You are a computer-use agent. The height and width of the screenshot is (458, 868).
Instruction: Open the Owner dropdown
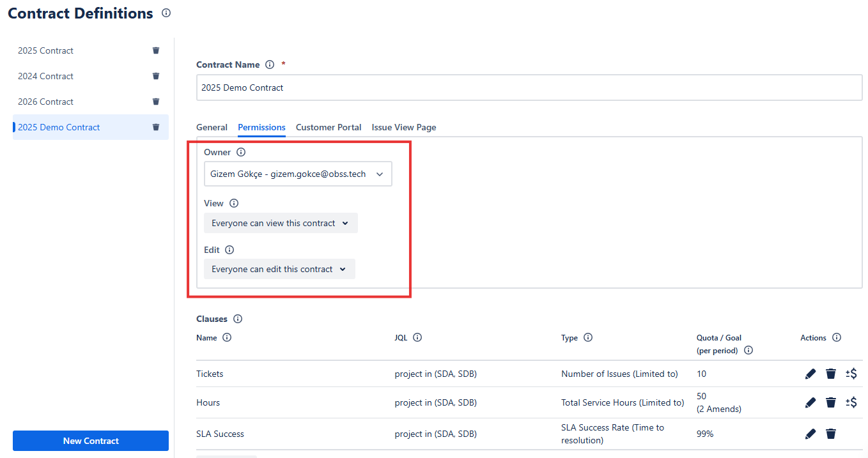(298, 174)
